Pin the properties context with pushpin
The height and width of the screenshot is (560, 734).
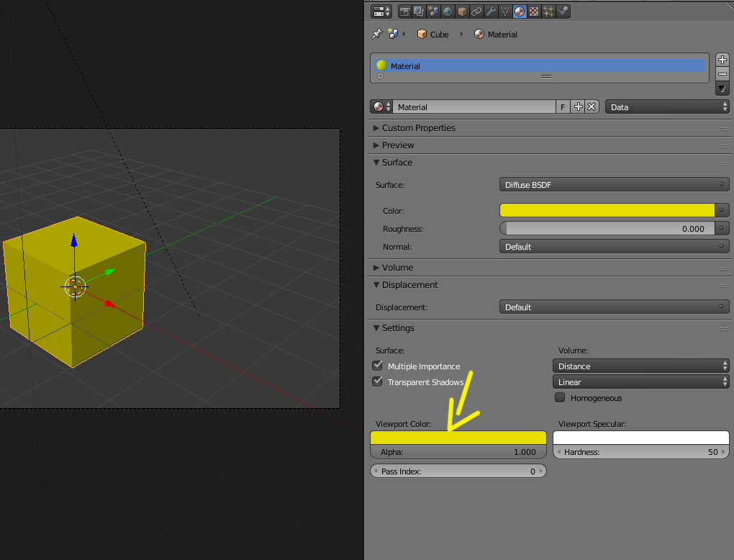tap(376, 34)
